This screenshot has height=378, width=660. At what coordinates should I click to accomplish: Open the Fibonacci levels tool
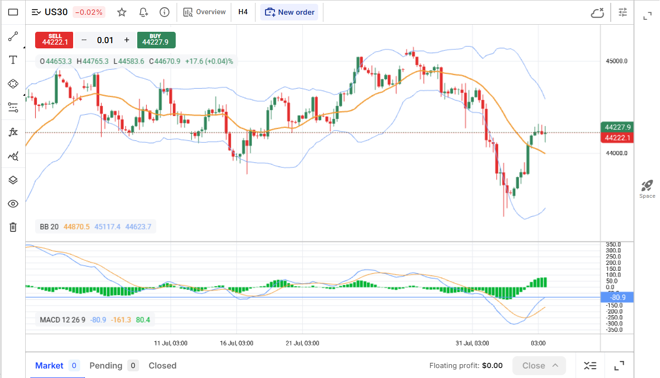13,108
